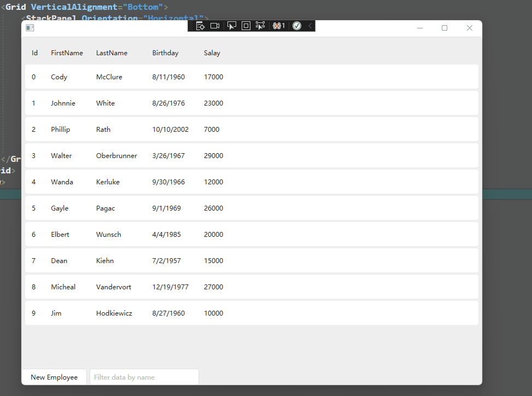This screenshot has width=532, height=396.
Task: Click salary value 10000
Action: click(x=214, y=313)
